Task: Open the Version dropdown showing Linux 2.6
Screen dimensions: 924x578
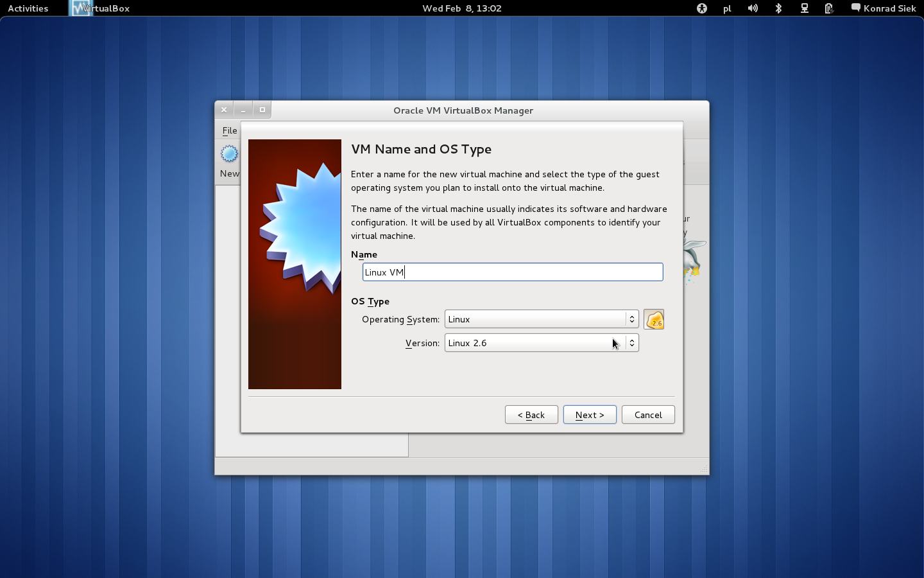Action: coord(542,343)
